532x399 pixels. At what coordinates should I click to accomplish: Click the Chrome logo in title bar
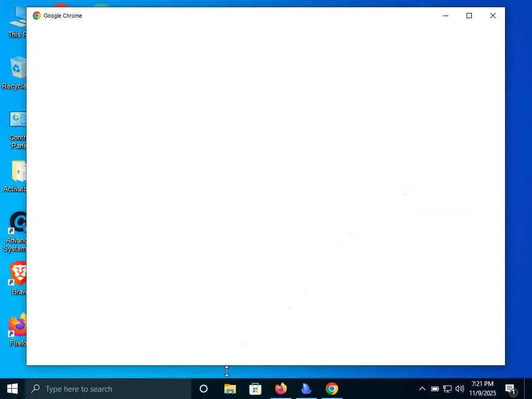(37, 16)
